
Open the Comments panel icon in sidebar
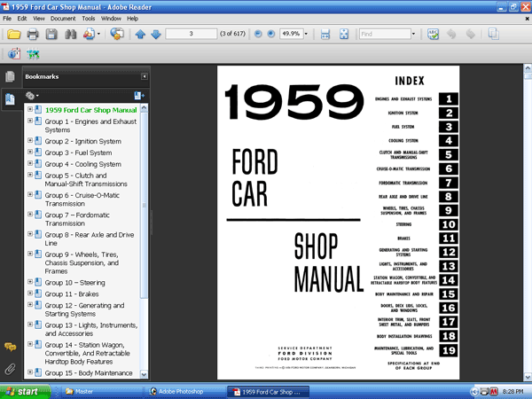coord(10,347)
